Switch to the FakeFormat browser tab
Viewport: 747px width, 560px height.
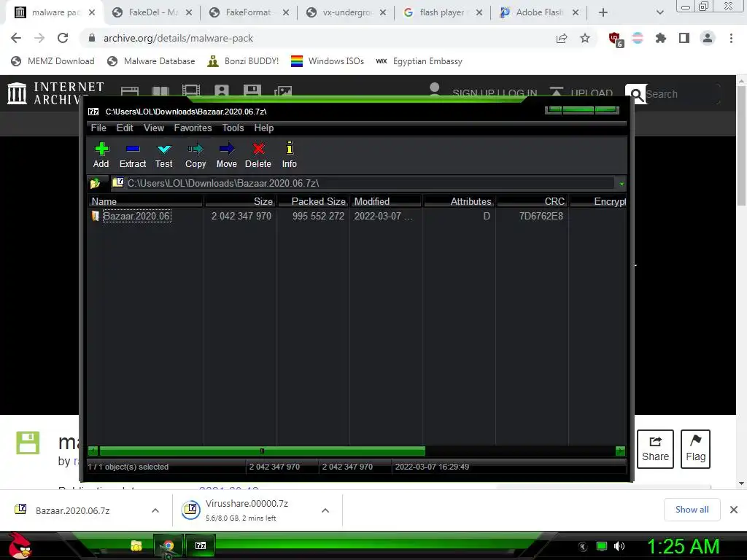pyautogui.click(x=248, y=12)
